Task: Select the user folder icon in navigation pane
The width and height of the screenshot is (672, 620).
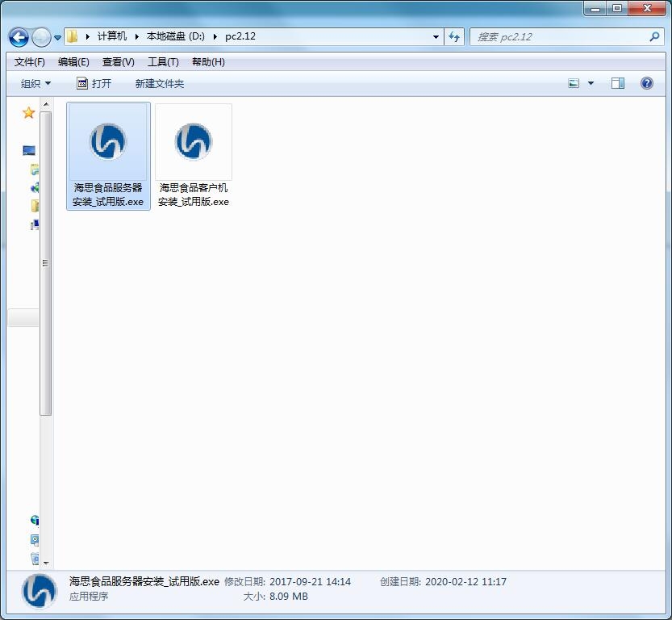Action: point(35,206)
